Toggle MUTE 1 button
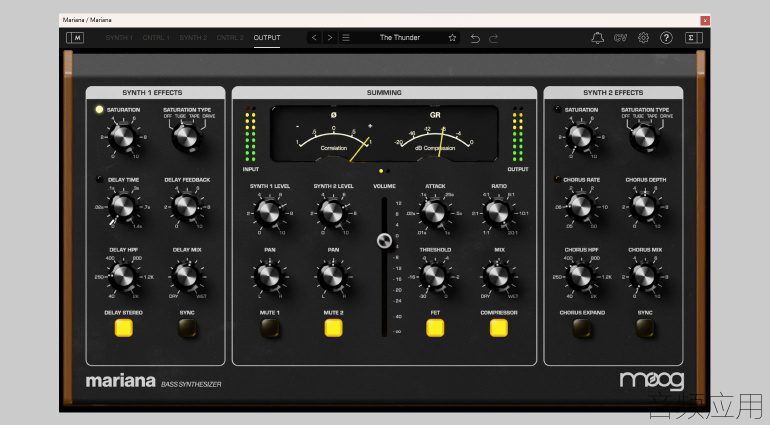This screenshot has height=425, width=770. point(270,328)
